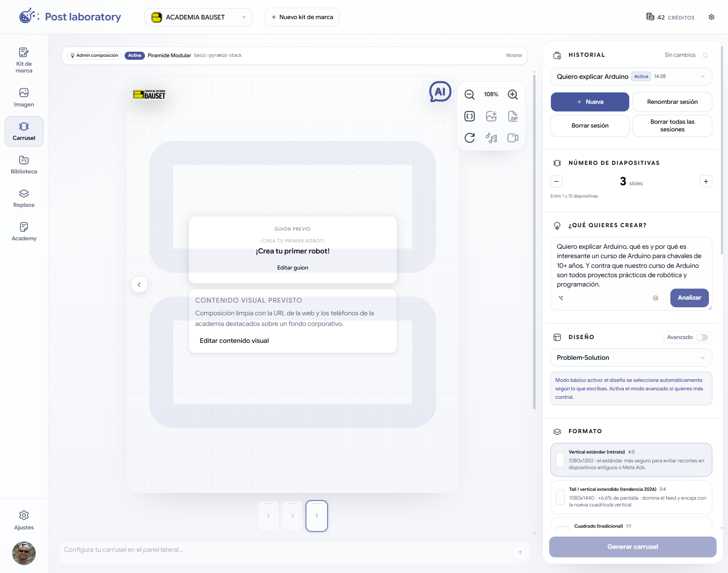The height and width of the screenshot is (573, 728).
Task: Select slide 1 thumbnail
Action: coord(268,516)
